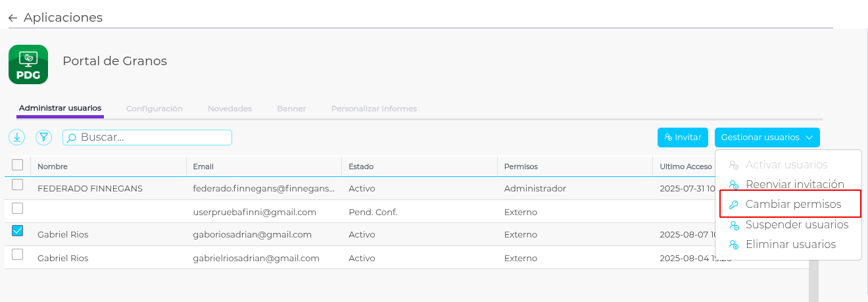The image size is (868, 302).
Task: Open the filter funnel icon
Action: coord(43,137)
